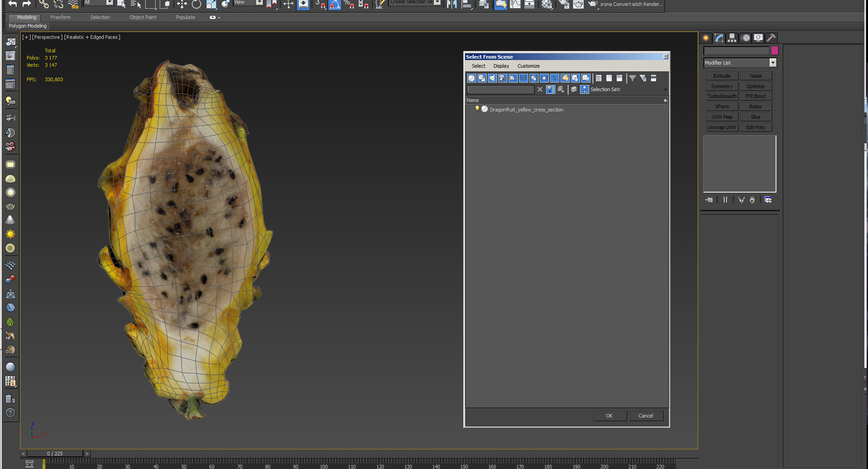Viewport: 868px width, 469px height.
Task: Click the find text field in Select From Scene
Action: [x=500, y=90]
